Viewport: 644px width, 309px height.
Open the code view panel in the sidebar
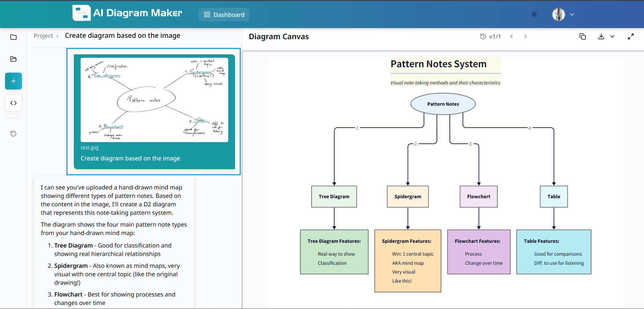coord(13,103)
